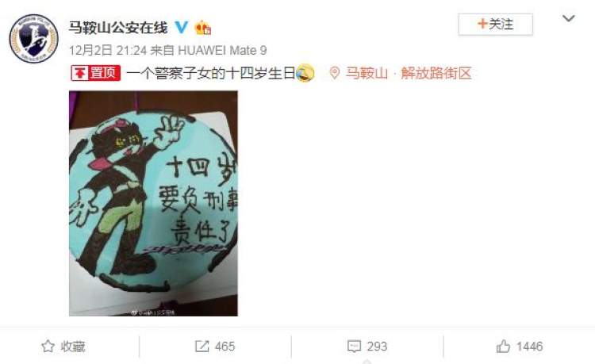Screen dimensions: 595x364
Task: Like the post with thumbs-up icon
Action: pos(503,347)
